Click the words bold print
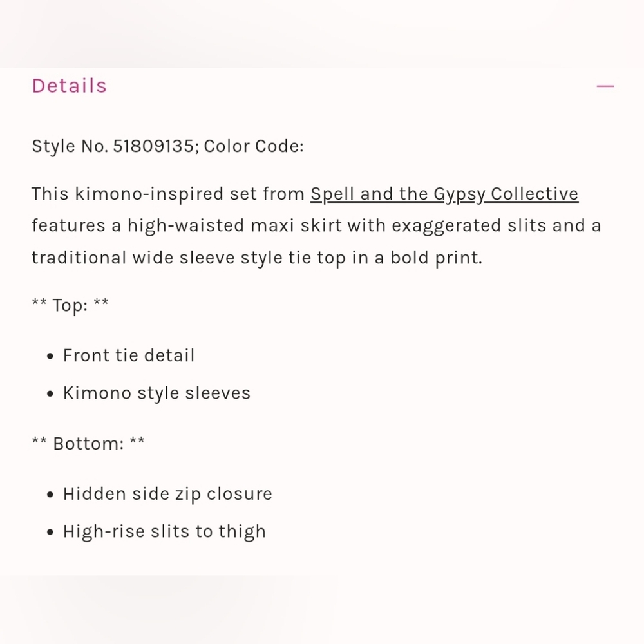Image resolution: width=644 pixels, height=644 pixels. pyautogui.click(x=436, y=258)
